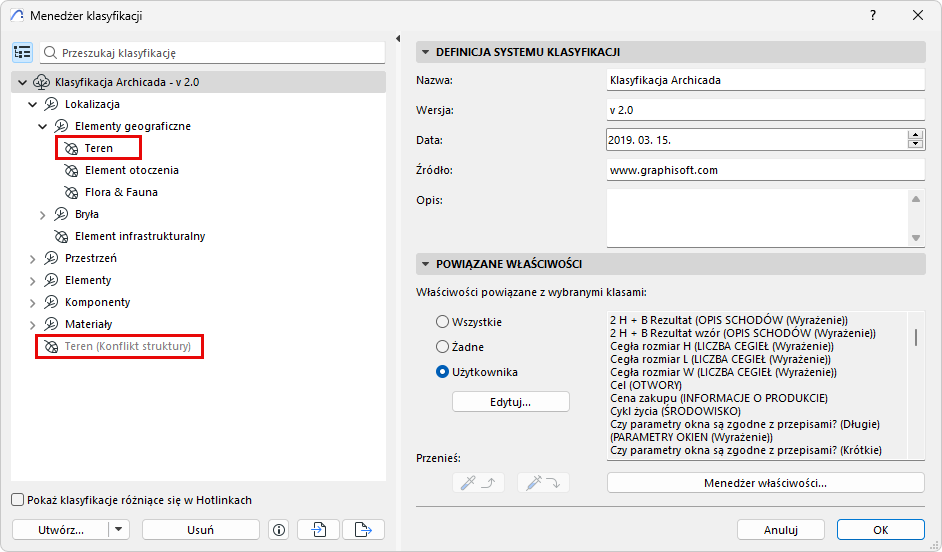Expand the Bryła tree node

point(43,215)
